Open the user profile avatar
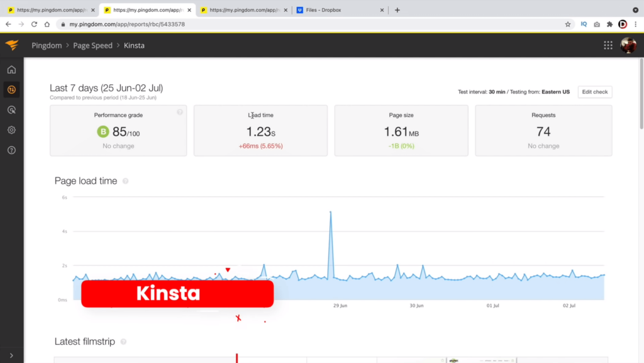The height and width of the screenshot is (363, 644). [628, 45]
